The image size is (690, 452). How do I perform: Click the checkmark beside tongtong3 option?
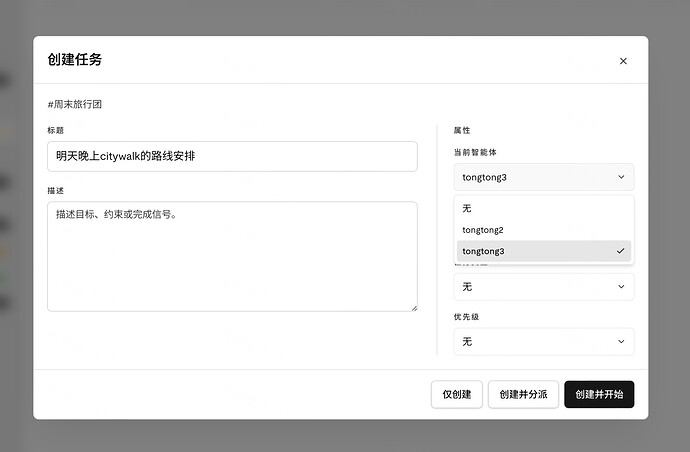click(620, 251)
